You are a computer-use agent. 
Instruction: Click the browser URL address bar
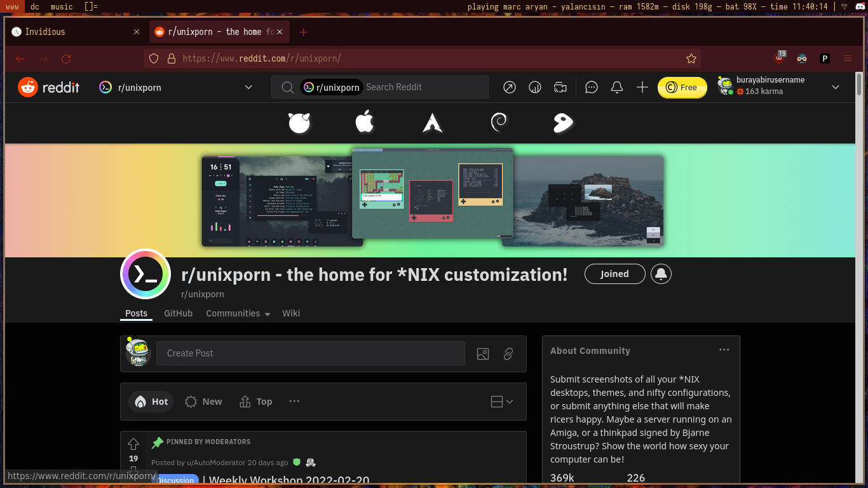click(x=423, y=58)
